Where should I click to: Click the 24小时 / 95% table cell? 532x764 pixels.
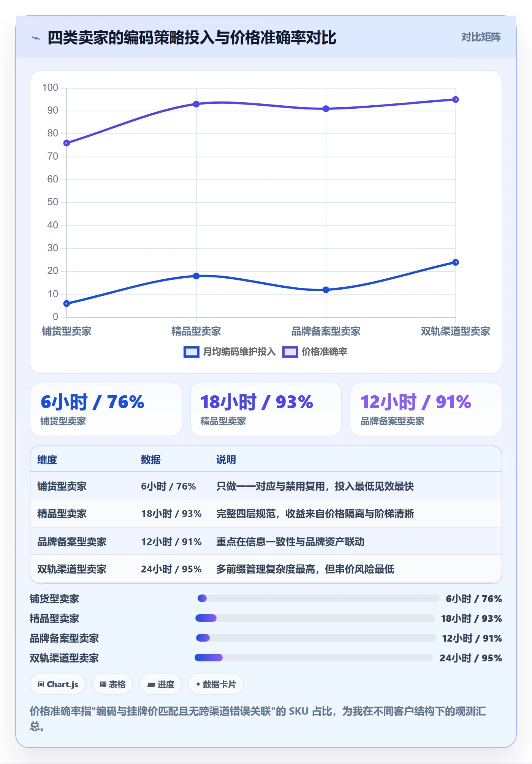(171, 569)
